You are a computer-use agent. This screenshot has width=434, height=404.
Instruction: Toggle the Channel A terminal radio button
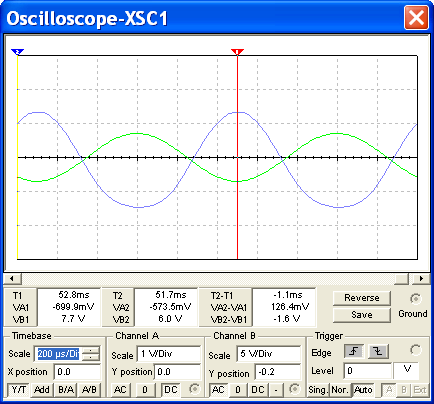[194, 389]
